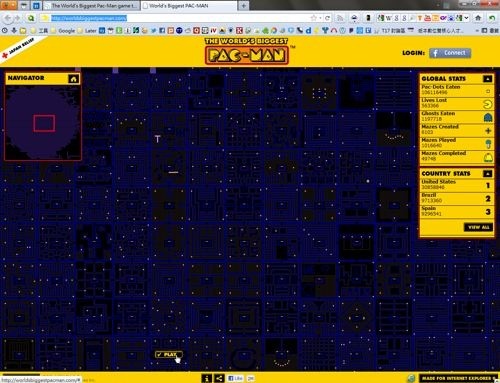Click the Facebook Connect login button
The width and height of the screenshot is (500, 383).
pyautogui.click(x=450, y=53)
